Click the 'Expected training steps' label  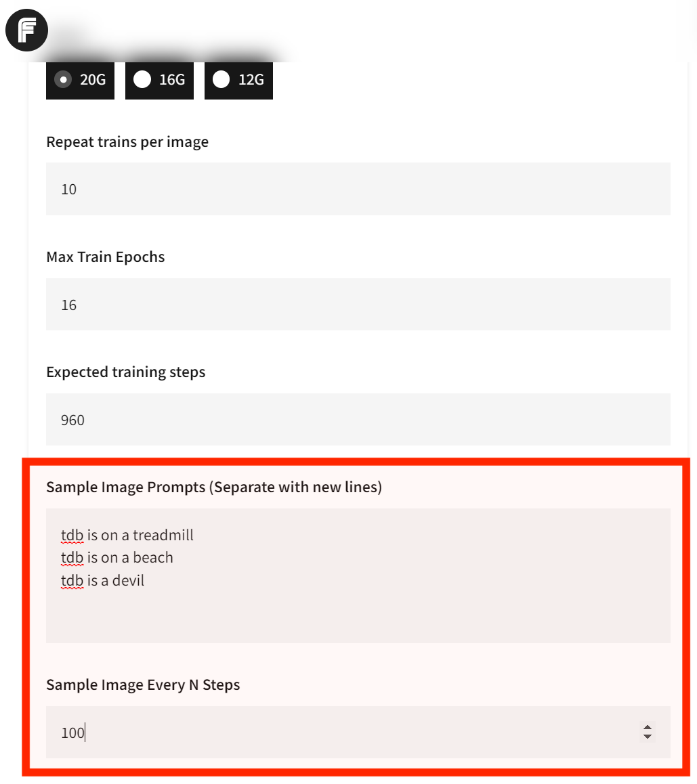click(x=126, y=372)
